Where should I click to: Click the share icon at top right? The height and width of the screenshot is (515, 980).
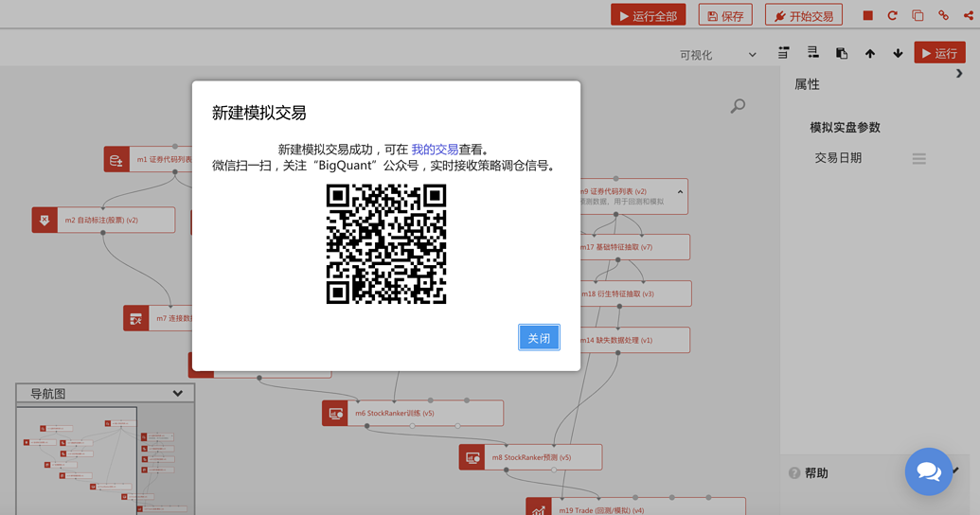tap(969, 15)
